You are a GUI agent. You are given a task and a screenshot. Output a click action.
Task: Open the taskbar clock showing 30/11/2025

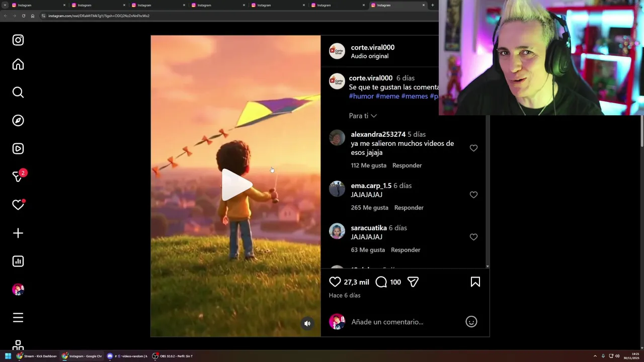point(631,356)
